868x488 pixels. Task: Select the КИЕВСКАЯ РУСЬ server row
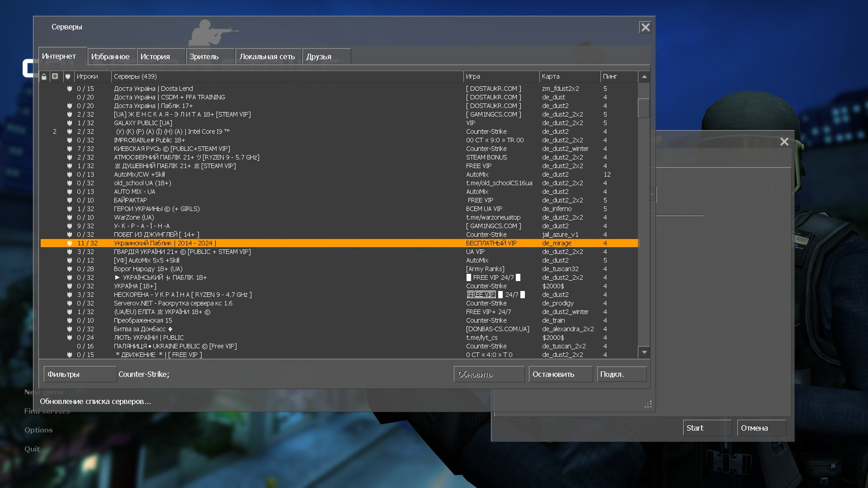172,149
